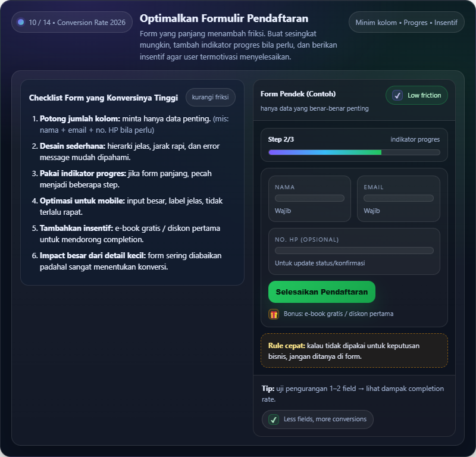Screen dimensions: 476x457
Task: Click the 'Selesaikan Pendaftaran' button
Action: coord(321,292)
